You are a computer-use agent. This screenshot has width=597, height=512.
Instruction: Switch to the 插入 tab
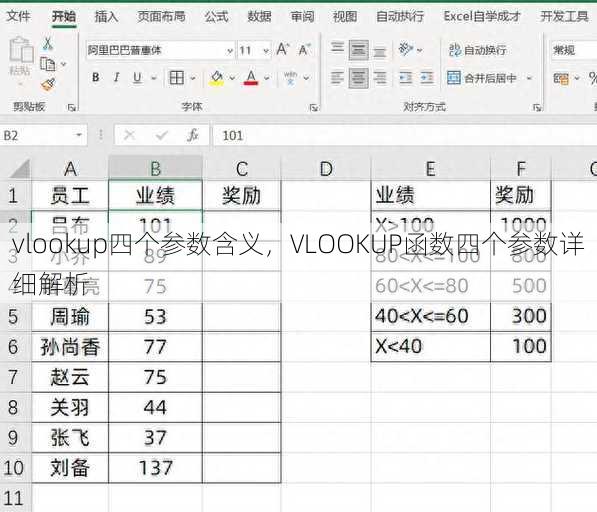click(106, 16)
